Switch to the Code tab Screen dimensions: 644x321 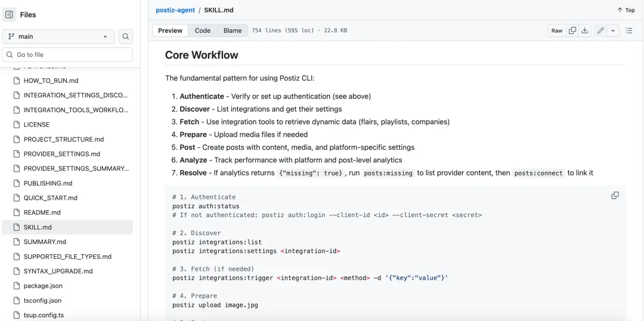pyautogui.click(x=203, y=30)
